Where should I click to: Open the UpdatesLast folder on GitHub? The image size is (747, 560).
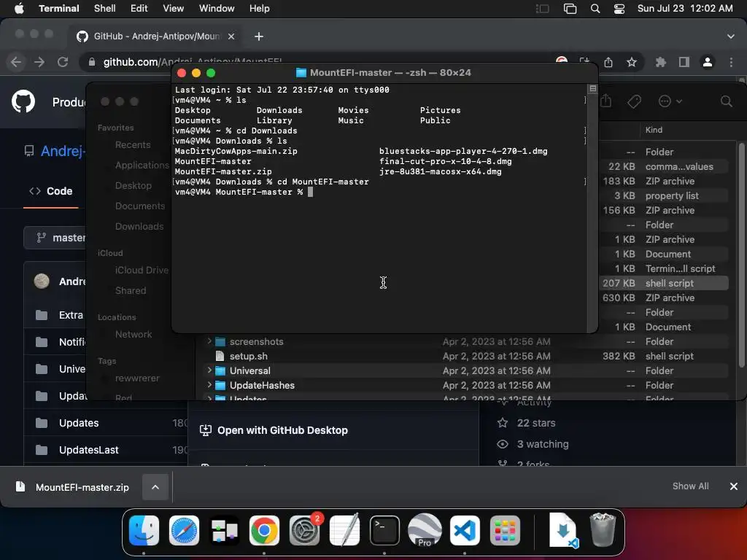tap(88, 450)
